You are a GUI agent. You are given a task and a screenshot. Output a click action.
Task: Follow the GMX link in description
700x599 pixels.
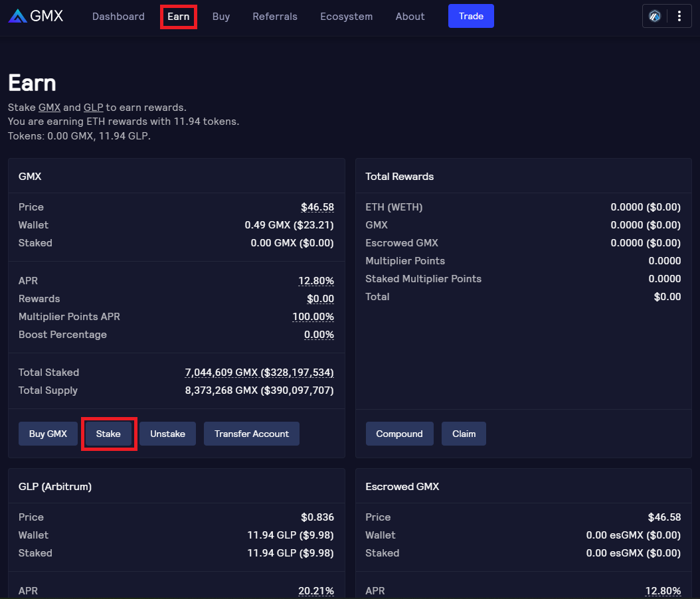pyautogui.click(x=50, y=108)
